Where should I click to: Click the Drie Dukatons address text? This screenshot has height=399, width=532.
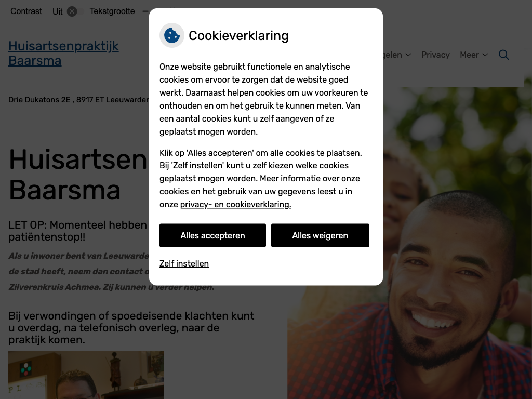click(79, 100)
